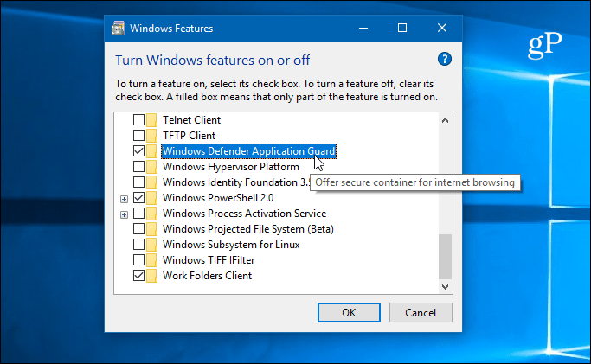Image resolution: width=591 pixels, height=364 pixels.
Task: Select the Telnet Client label
Action: point(191,120)
